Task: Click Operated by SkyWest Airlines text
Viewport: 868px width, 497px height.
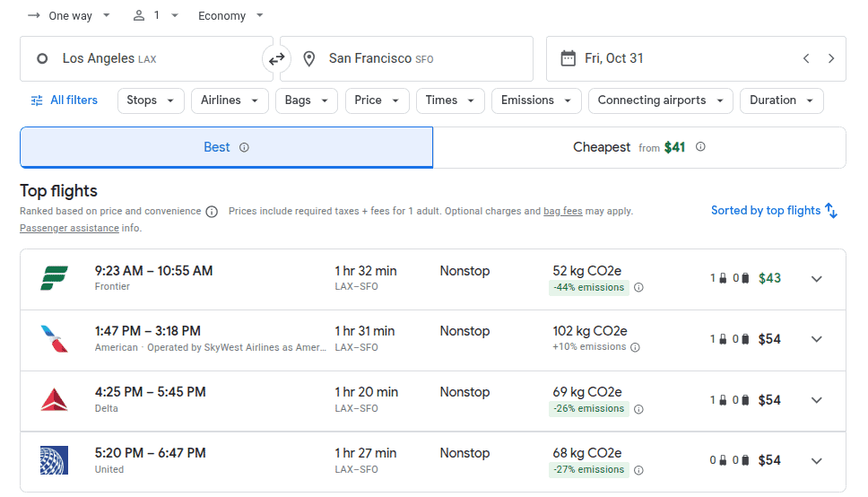Action: pyautogui.click(x=237, y=347)
